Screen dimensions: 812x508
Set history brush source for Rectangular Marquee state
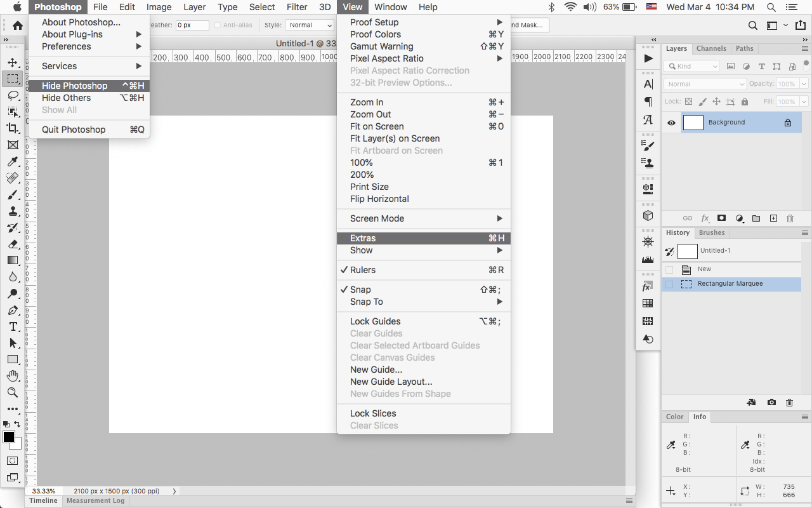coord(669,284)
